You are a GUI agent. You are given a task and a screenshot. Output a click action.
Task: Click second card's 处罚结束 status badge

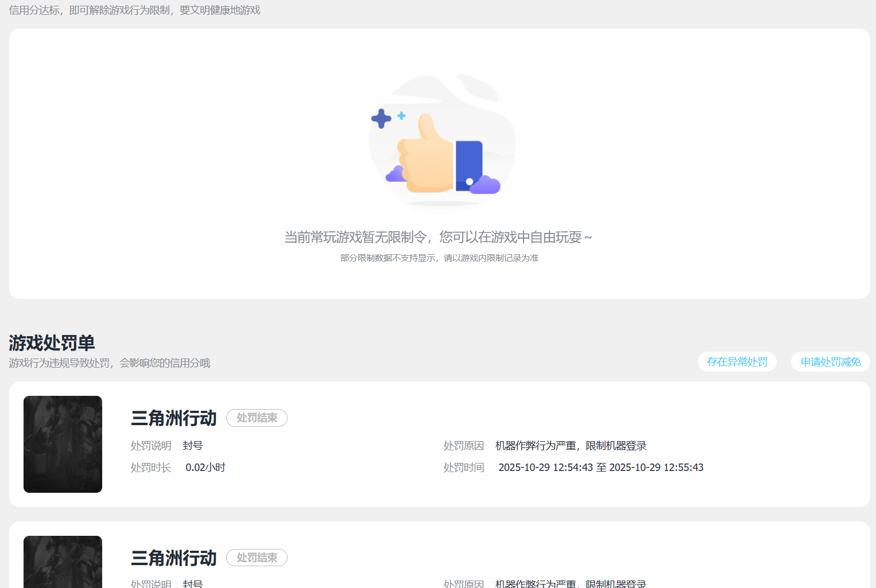coord(257,558)
